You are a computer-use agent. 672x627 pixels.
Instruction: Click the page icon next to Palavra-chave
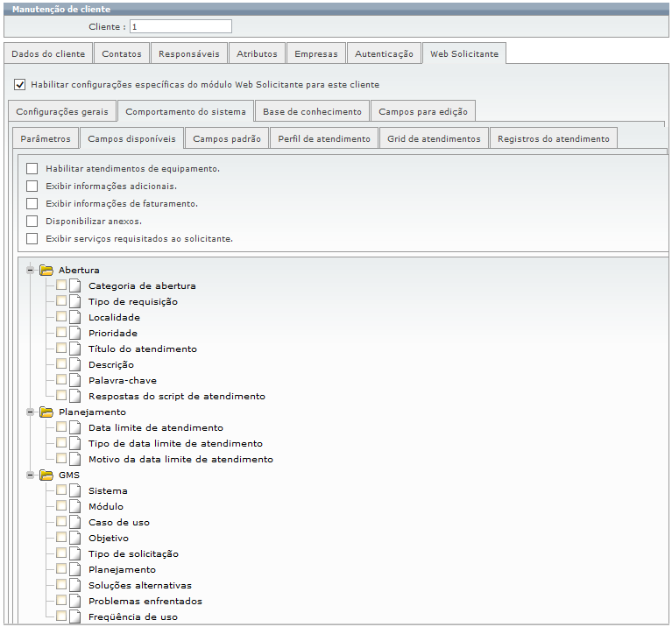[74, 380]
